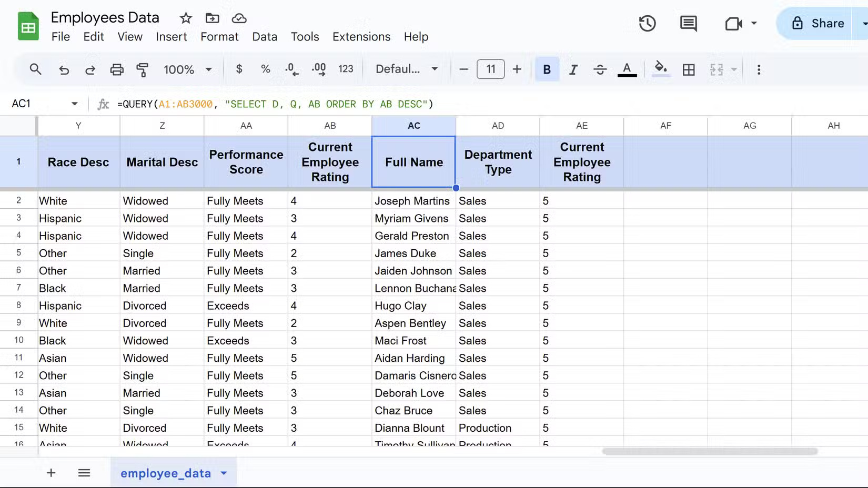Toggle bold formatting

[547, 69]
